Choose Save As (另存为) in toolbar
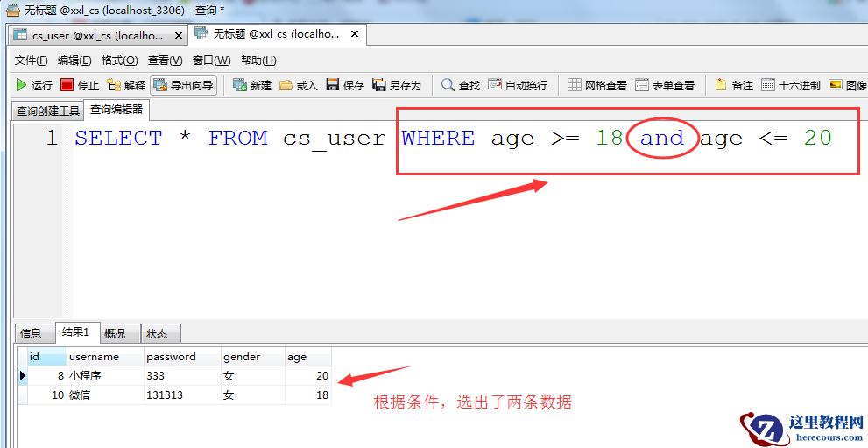This screenshot has width=868, height=448. point(397,85)
